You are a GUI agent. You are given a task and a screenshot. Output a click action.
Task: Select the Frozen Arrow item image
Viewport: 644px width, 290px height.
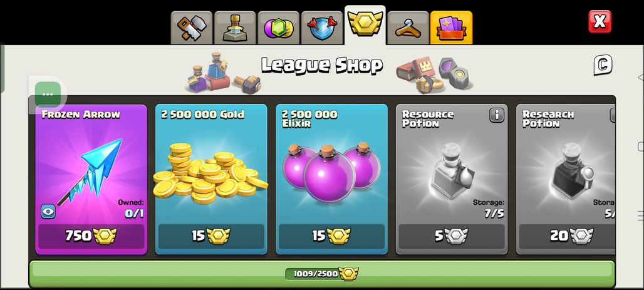(90, 172)
